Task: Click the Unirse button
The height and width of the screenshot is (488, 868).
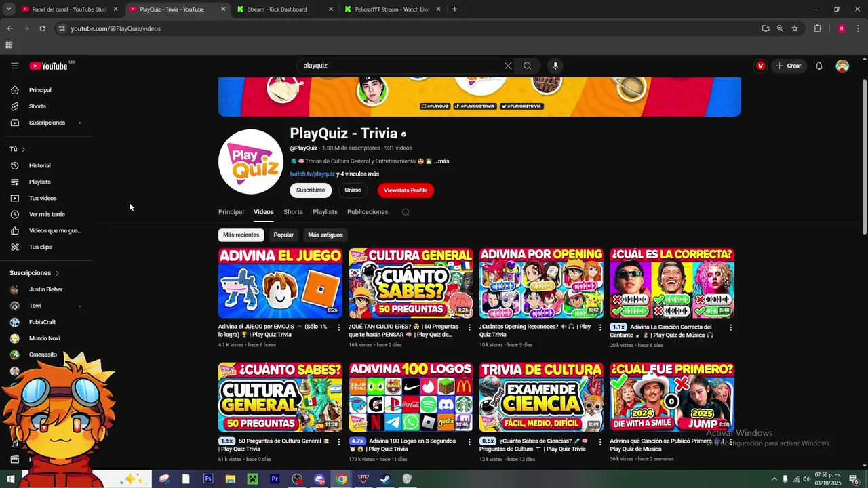Action: click(x=353, y=190)
